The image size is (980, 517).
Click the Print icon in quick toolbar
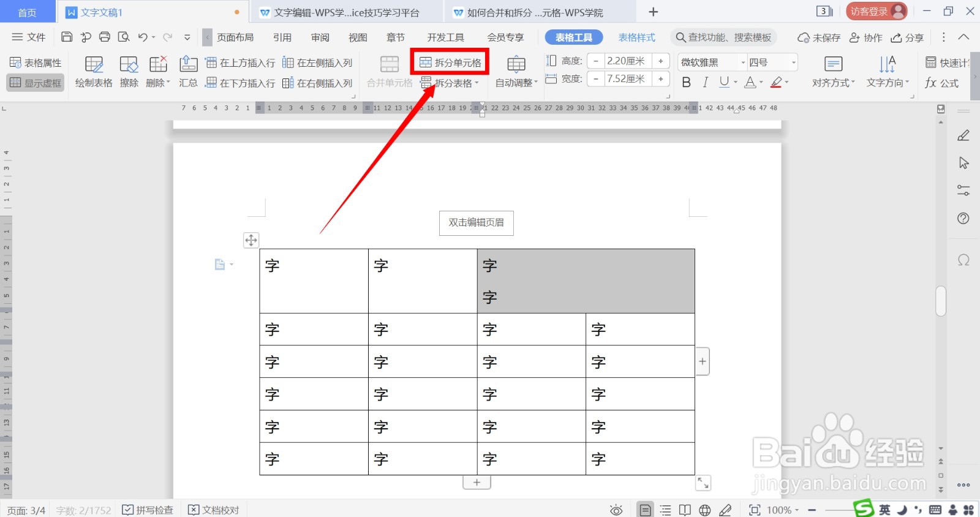click(105, 37)
